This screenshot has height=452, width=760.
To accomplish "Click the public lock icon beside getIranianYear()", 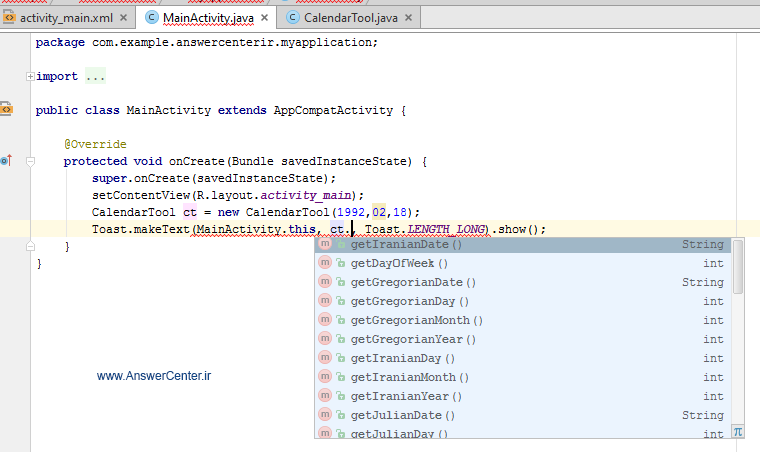I will (x=341, y=396).
